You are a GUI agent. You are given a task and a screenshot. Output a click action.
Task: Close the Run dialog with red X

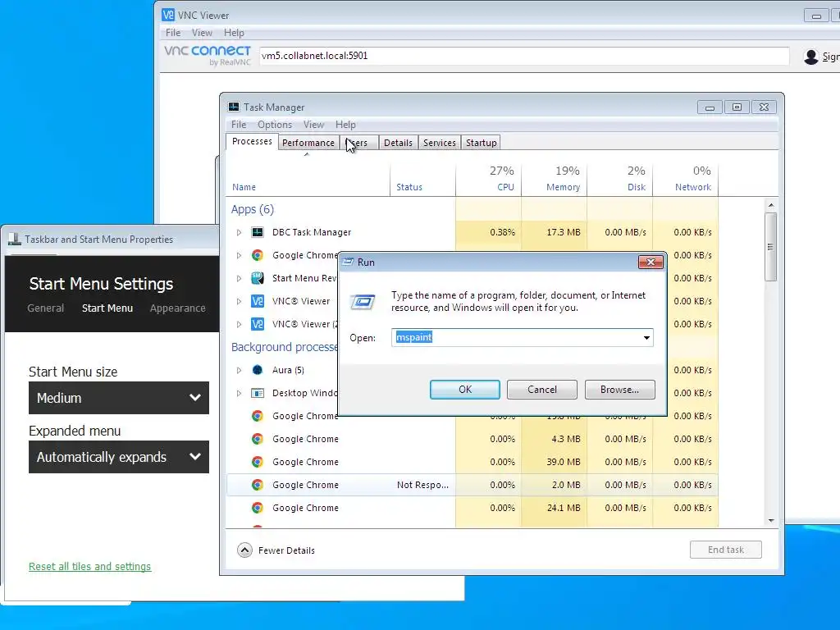pos(651,262)
